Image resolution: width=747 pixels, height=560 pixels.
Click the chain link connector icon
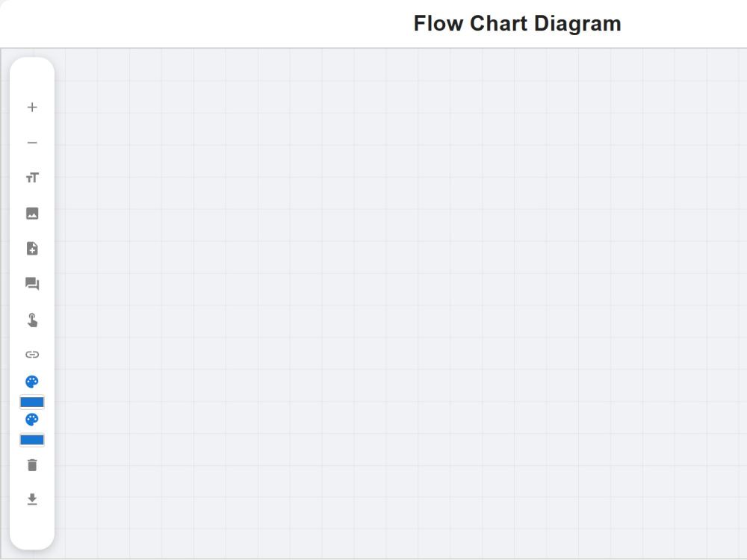pos(32,354)
